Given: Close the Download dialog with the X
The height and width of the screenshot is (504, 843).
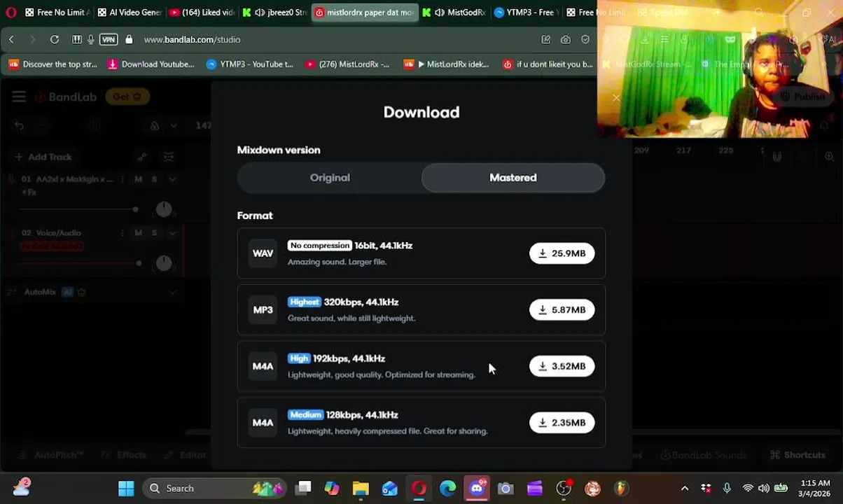Looking at the screenshot, I should [x=616, y=97].
